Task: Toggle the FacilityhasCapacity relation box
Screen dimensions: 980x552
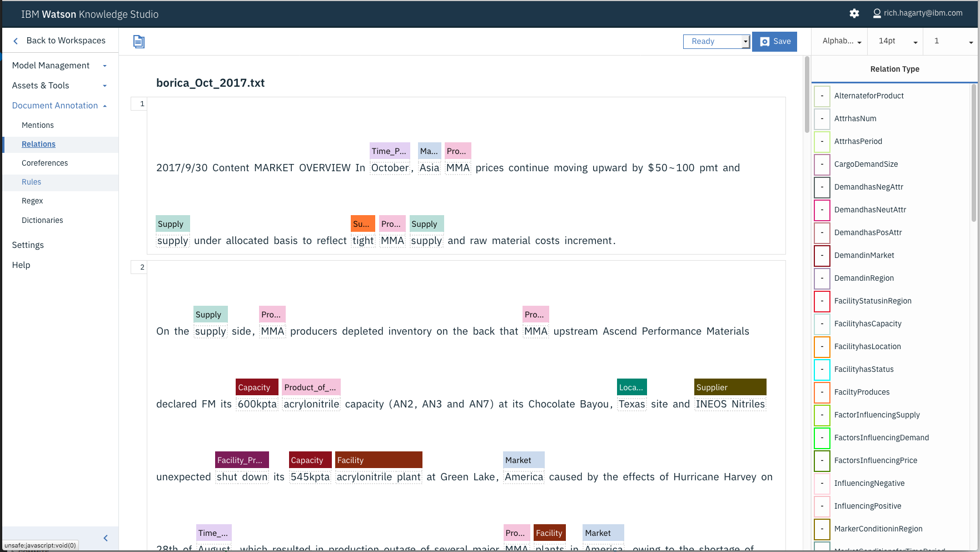Action: tap(822, 324)
